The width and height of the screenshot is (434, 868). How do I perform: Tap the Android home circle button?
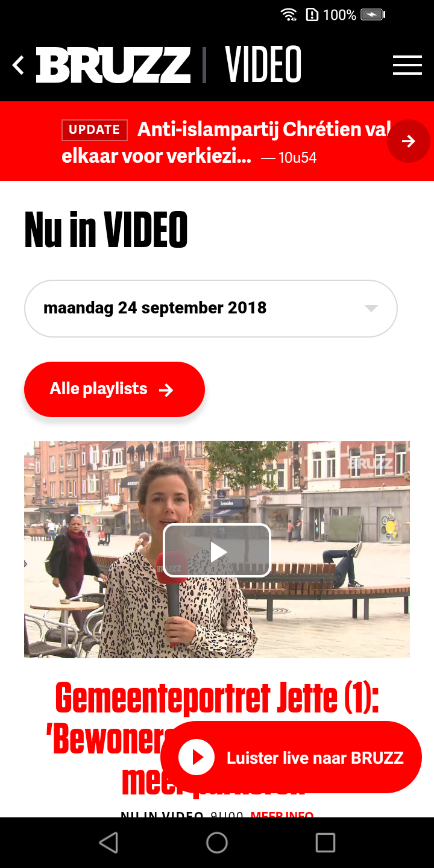point(217,843)
